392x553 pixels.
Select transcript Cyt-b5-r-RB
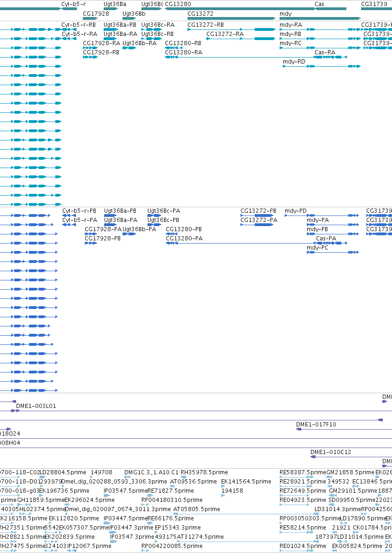(79, 24)
